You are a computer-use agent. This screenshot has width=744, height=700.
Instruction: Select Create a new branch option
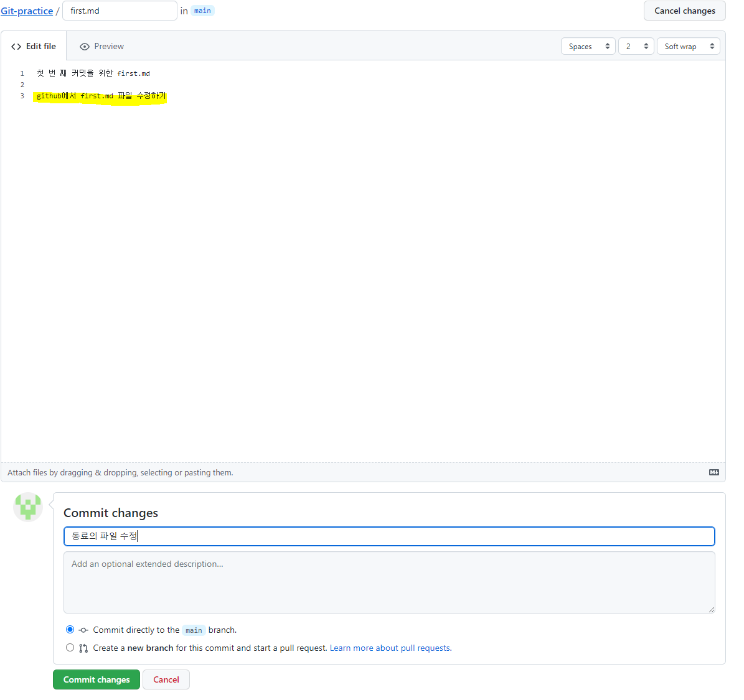70,647
